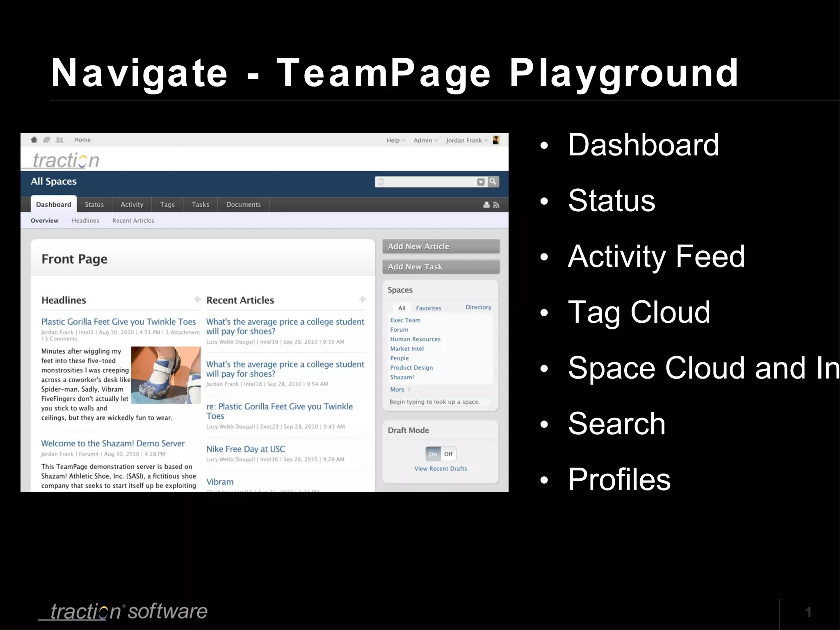Screen dimensions: 840x630
Task: Click the FiveFingers shoe article image
Action: (x=166, y=375)
